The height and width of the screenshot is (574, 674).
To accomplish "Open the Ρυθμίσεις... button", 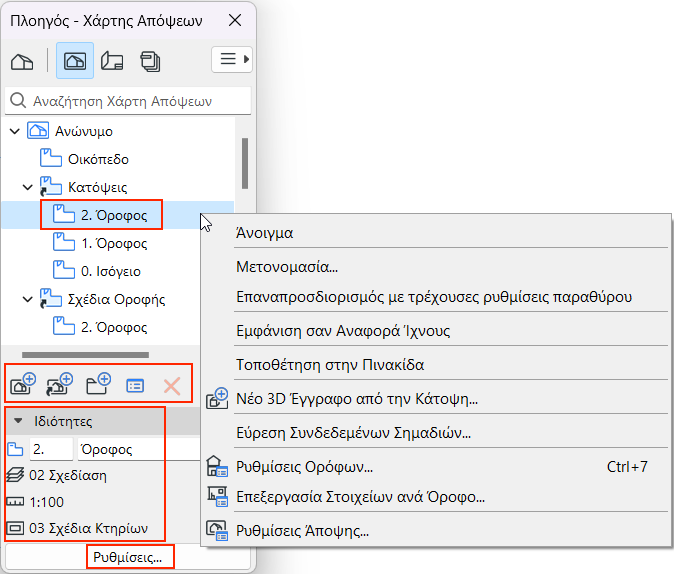I will [x=128, y=557].
